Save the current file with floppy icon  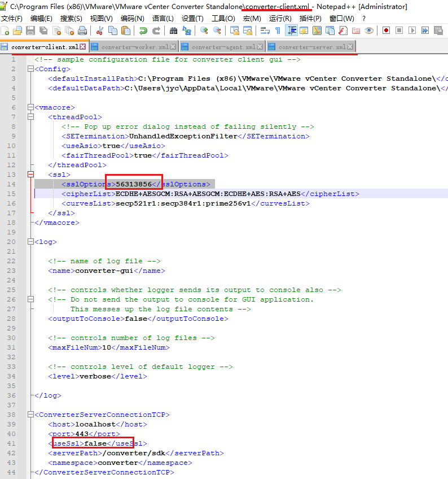point(30,31)
